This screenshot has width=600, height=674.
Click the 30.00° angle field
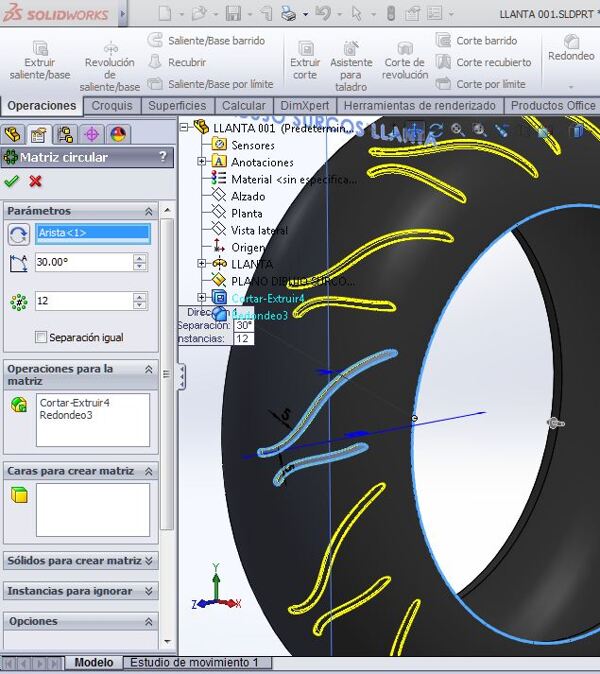tap(84, 262)
